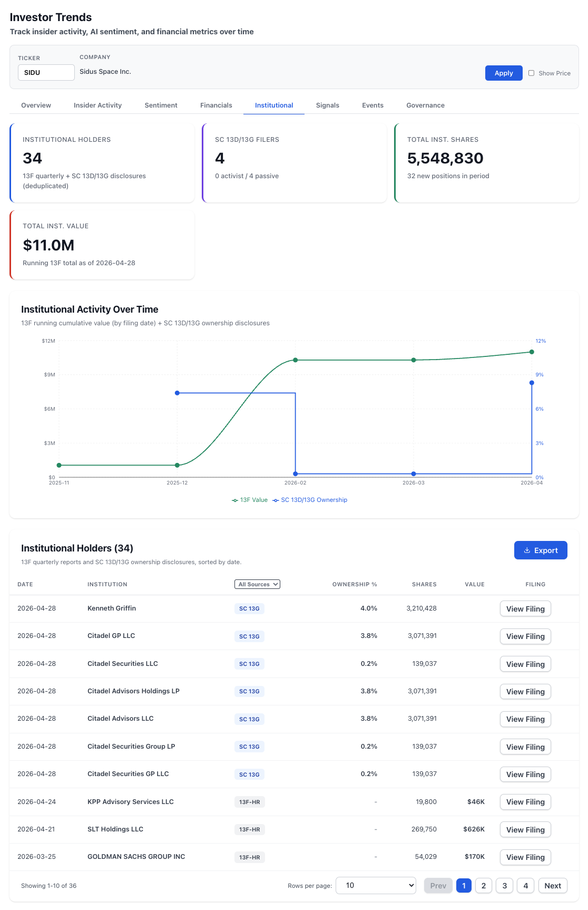Click the SC 13D/13G Filers card
Image resolution: width=588 pixels, height=910 pixels.
tap(295, 163)
